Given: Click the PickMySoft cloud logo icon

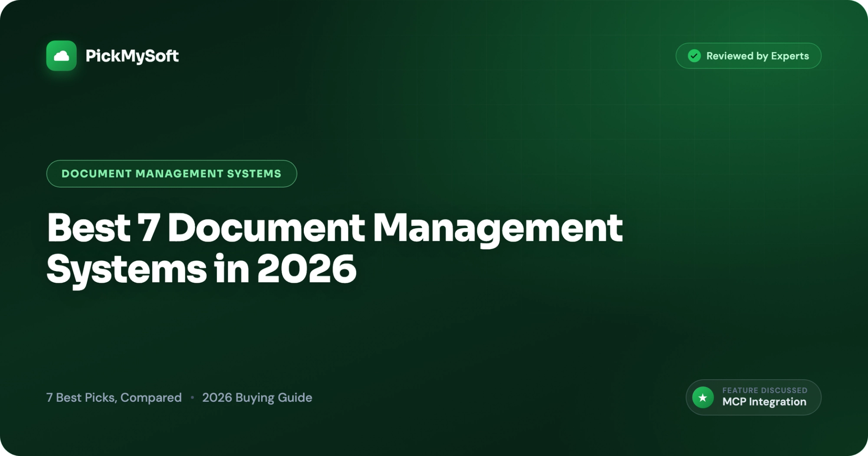Looking at the screenshot, I should [61, 56].
